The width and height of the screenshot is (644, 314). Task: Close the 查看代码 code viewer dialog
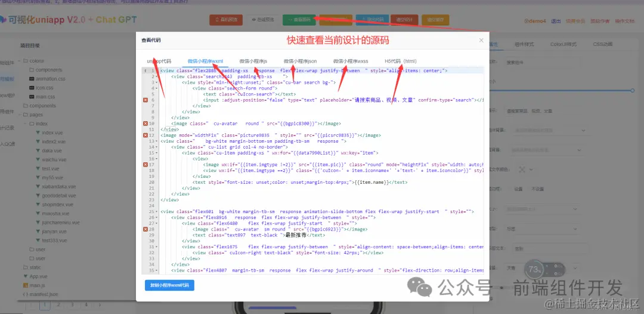click(481, 40)
